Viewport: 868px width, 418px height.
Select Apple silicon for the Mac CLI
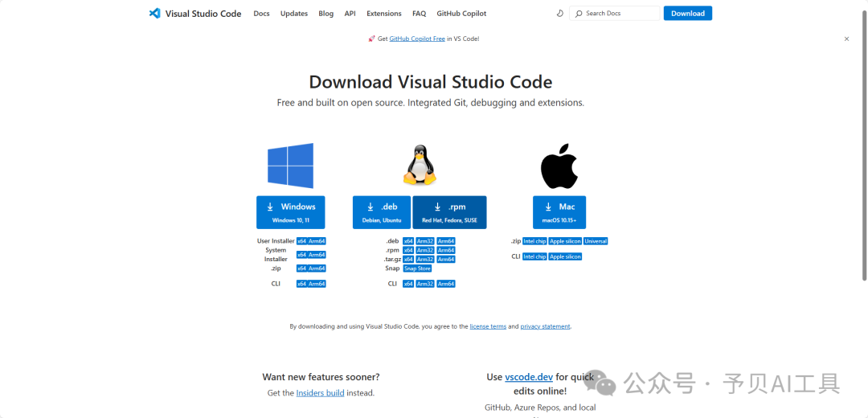(565, 256)
